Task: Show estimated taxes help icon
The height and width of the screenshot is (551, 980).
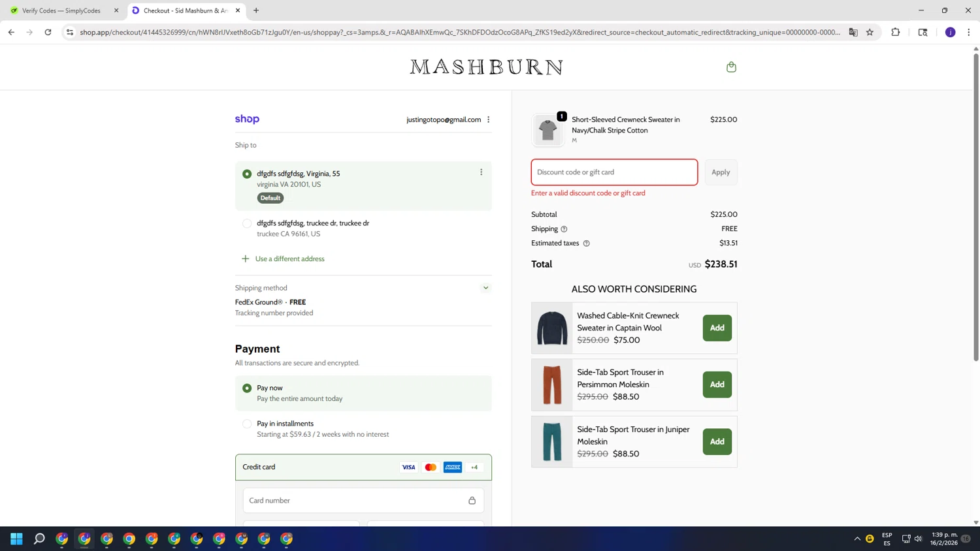Action: tap(586, 244)
